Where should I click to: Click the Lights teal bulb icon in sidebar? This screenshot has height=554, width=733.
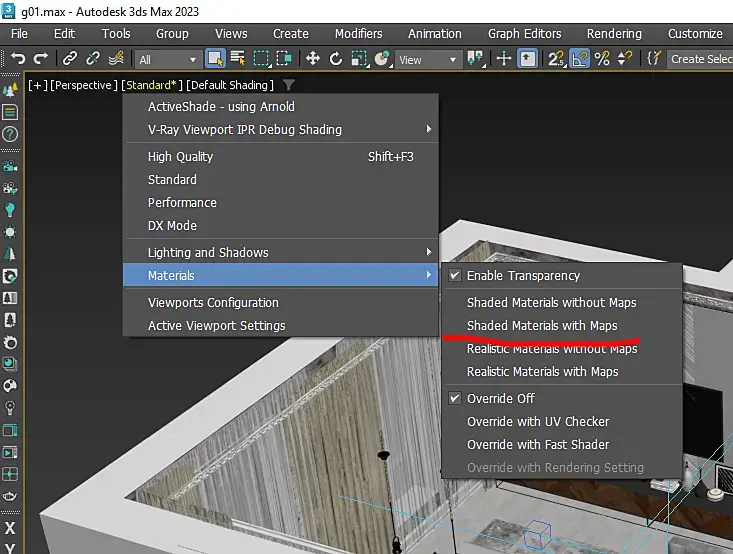(x=10, y=210)
